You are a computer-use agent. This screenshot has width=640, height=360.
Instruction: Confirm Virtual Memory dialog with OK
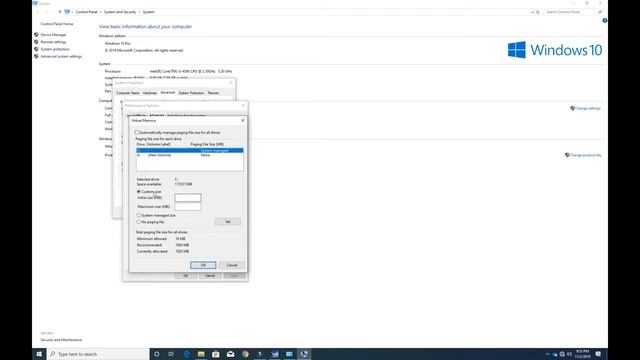pyautogui.click(x=203, y=265)
